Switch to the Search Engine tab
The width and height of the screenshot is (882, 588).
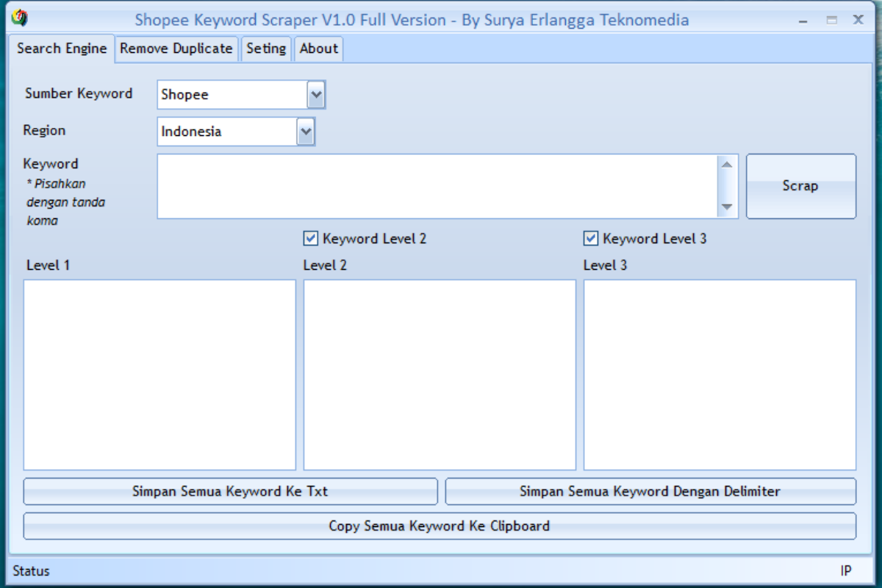coord(62,49)
